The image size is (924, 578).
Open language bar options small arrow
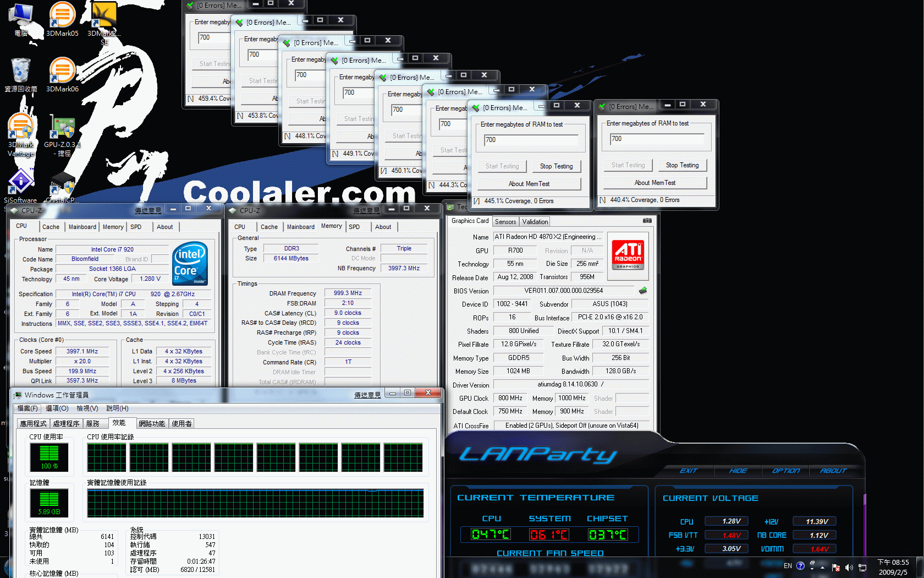[x=812, y=569]
